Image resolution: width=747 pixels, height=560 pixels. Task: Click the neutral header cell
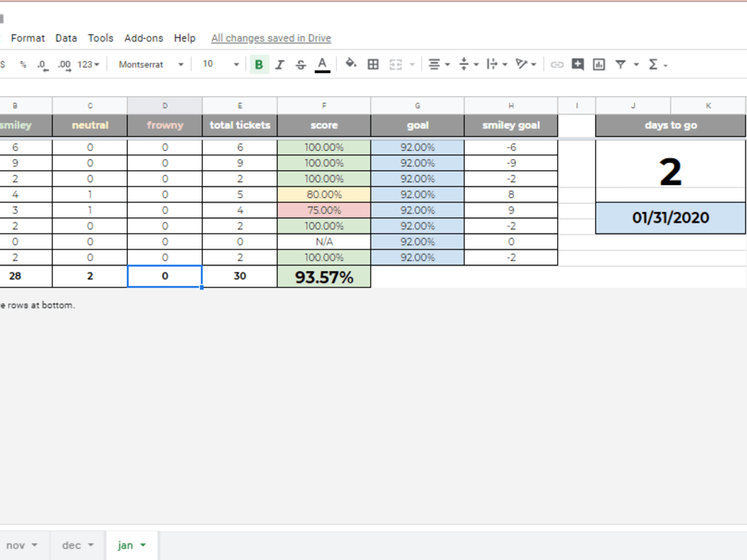pyautogui.click(x=90, y=125)
